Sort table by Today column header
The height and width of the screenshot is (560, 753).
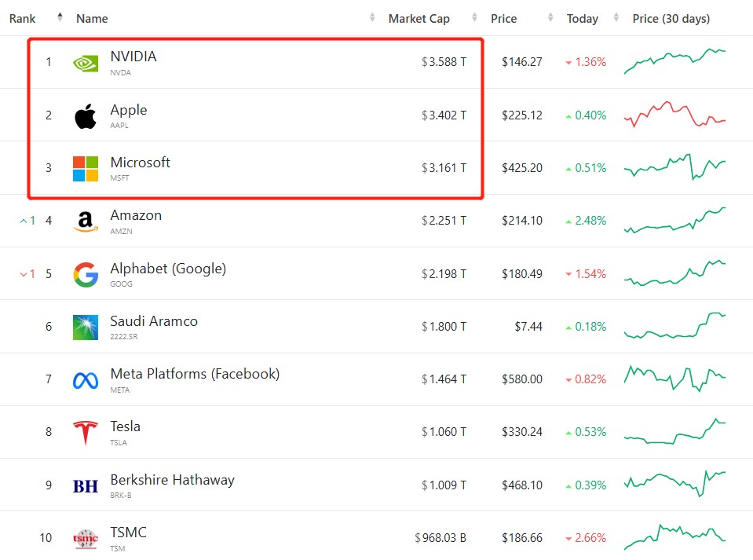583,18
